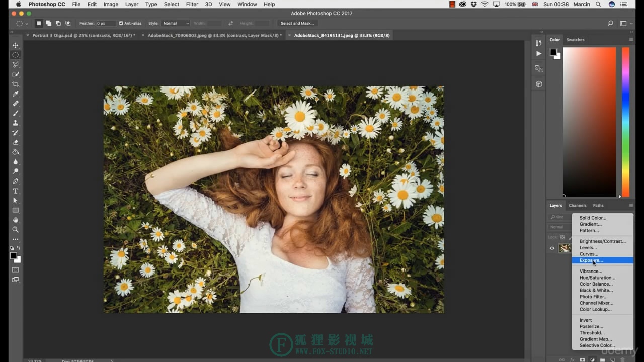Image resolution: width=644 pixels, height=362 pixels.
Task: Choose Exposure... from adjustment menu
Action: [602, 260]
